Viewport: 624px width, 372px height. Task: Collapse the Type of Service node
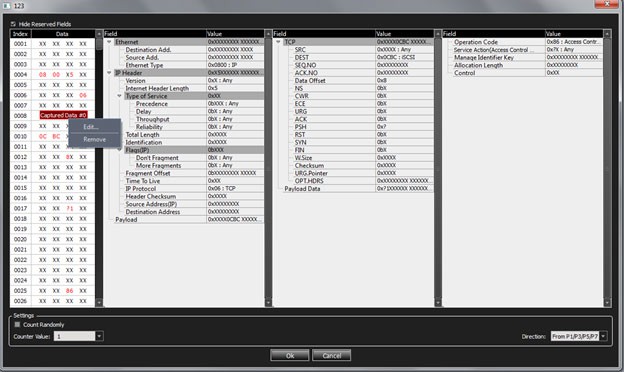click(x=119, y=96)
